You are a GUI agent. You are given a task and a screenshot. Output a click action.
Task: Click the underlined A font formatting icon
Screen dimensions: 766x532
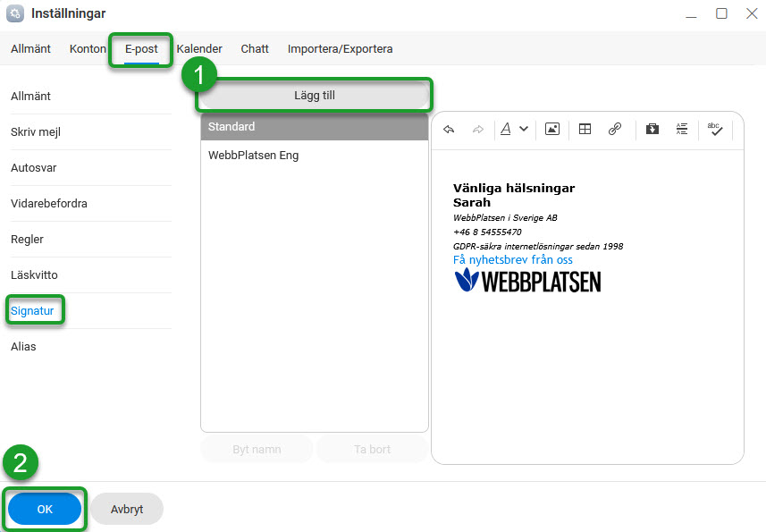(x=506, y=129)
